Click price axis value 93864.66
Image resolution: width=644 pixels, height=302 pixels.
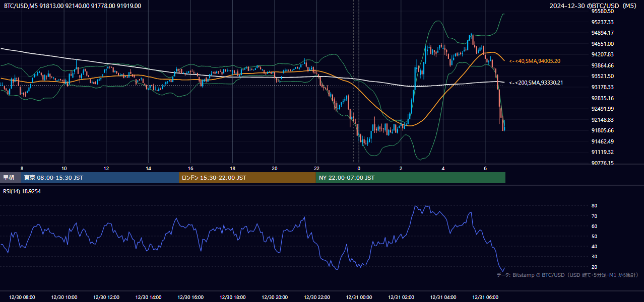(603, 65)
